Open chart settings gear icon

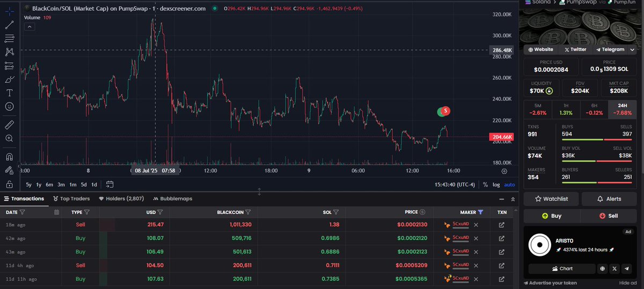tap(504, 171)
